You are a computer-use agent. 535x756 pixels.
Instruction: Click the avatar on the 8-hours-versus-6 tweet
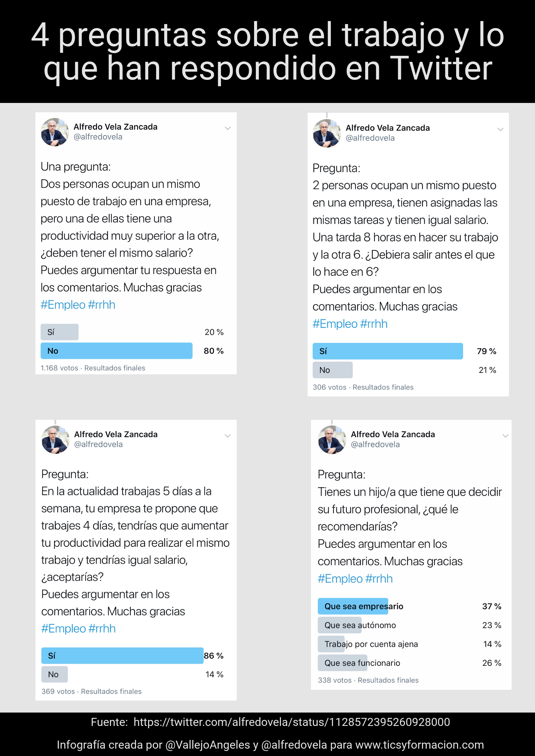(327, 133)
